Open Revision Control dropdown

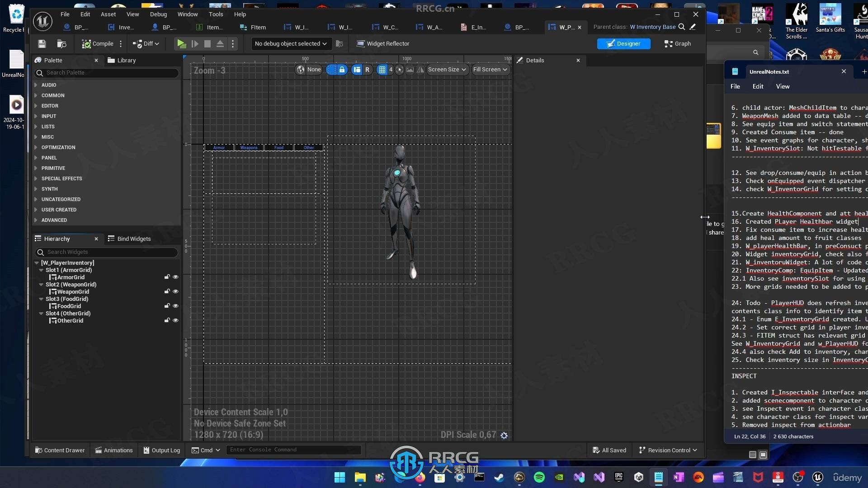tap(668, 450)
